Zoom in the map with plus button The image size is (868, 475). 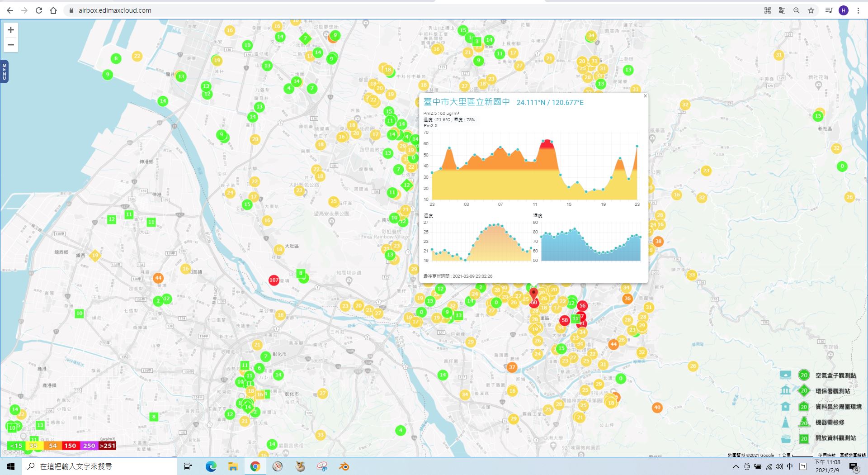[11, 30]
